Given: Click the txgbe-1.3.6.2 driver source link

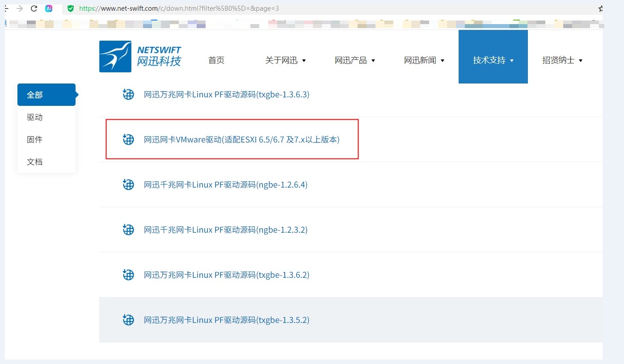Looking at the screenshot, I should tap(226, 275).
